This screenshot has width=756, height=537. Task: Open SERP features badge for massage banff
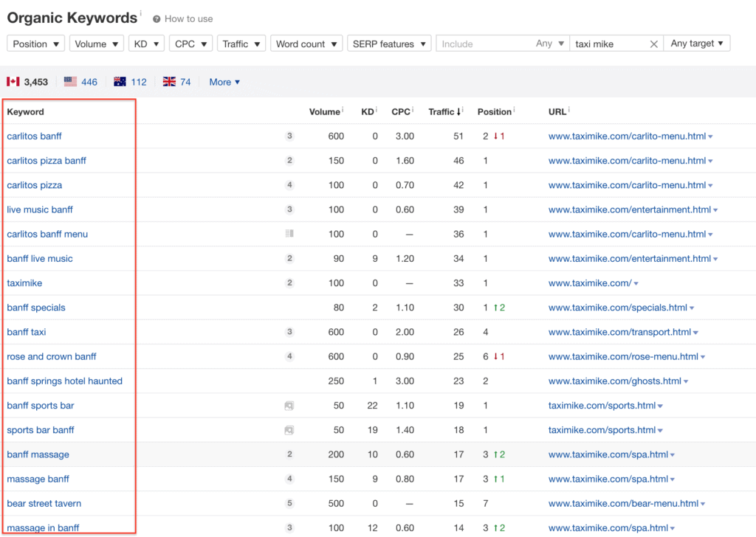289,479
